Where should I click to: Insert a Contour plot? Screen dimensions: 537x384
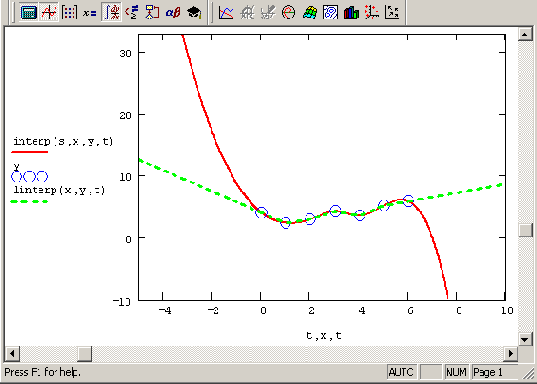tap(330, 13)
